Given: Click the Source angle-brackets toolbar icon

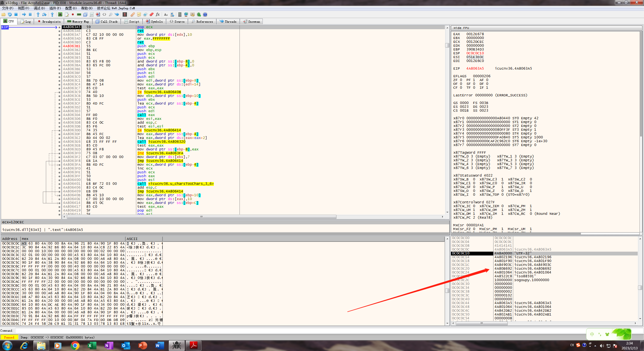Looking at the screenshot, I should coord(104,14).
